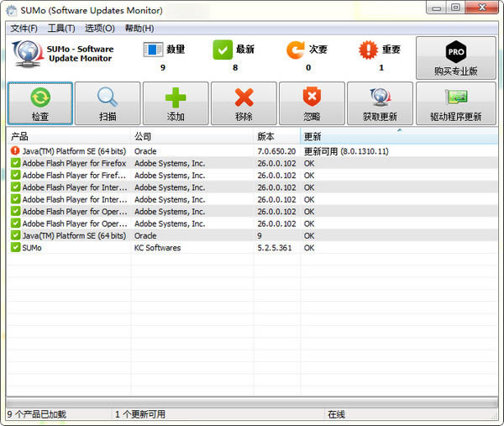Click the horizontal scrollbar below the list
504x426 pixels.
tap(252, 402)
